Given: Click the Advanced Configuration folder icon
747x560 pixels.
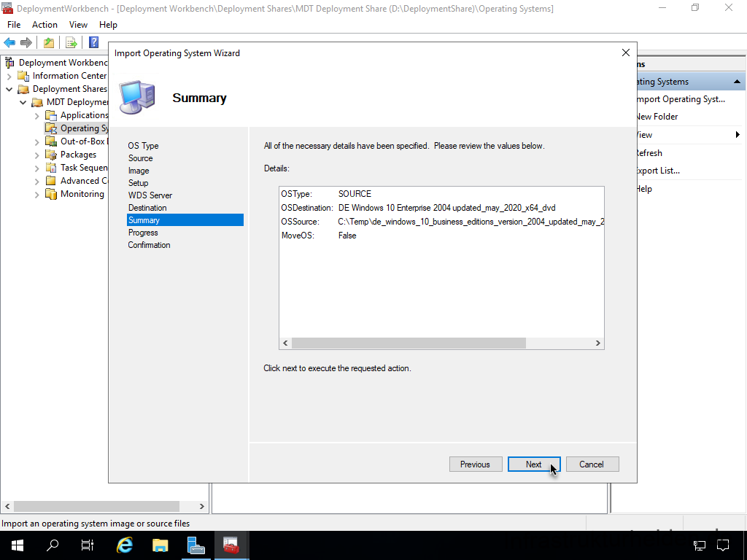Looking at the screenshot, I should click(x=50, y=181).
